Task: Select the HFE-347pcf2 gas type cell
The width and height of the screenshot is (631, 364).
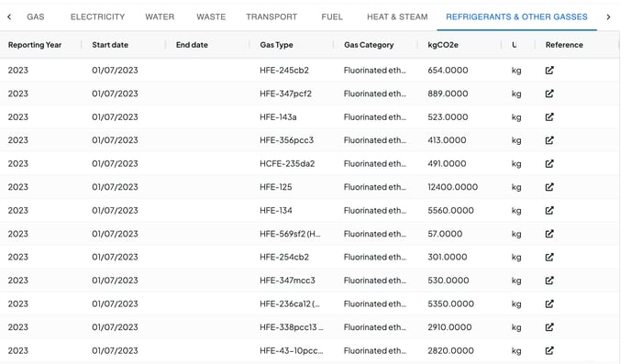Action: click(285, 94)
